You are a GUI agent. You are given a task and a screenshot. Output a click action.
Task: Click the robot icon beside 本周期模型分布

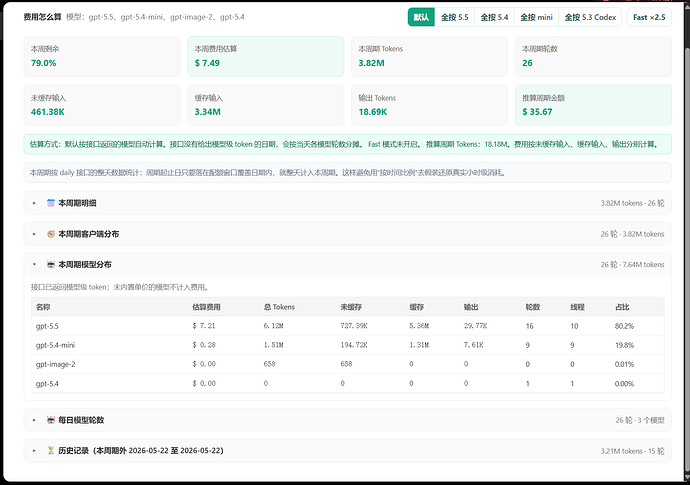click(x=51, y=265)
